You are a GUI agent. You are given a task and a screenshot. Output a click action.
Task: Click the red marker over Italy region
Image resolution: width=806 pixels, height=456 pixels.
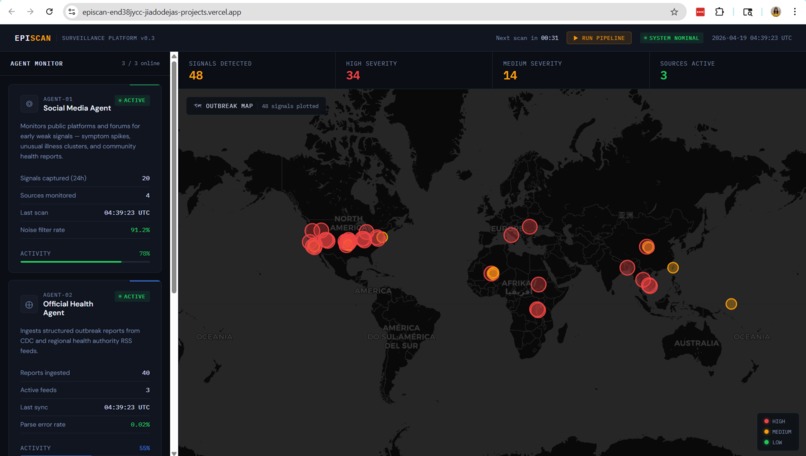[511, 235]
